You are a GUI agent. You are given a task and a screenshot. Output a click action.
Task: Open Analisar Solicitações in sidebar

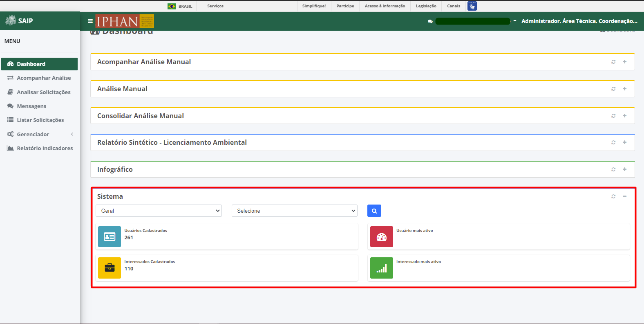[x=39, y=92]
